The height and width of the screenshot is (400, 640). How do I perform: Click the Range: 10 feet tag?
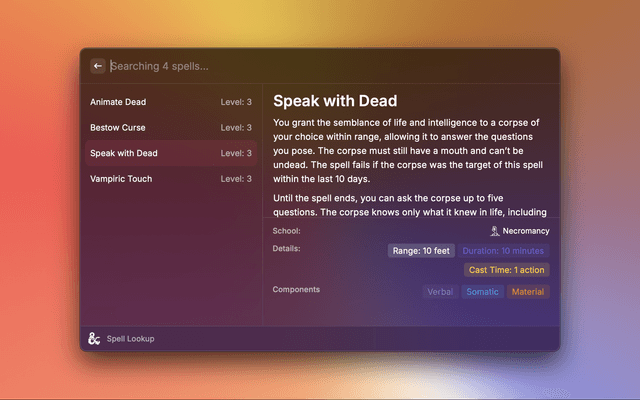tap(421, 251)
